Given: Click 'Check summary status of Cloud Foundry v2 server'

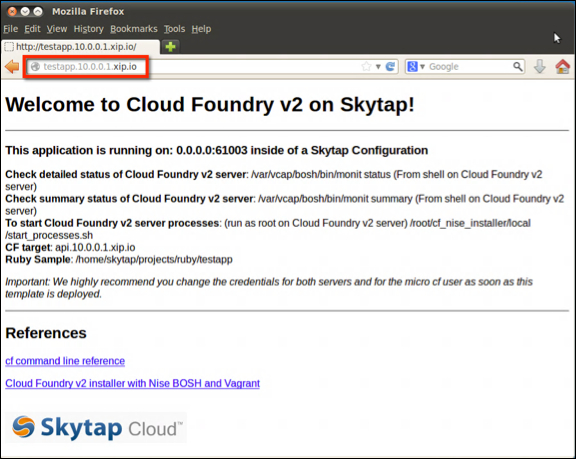Looking at the screenshot, I should (x=129, y=198).
